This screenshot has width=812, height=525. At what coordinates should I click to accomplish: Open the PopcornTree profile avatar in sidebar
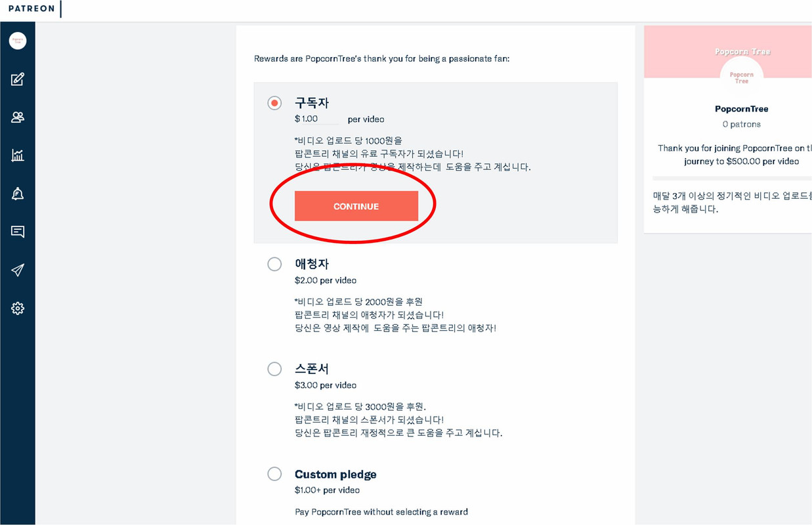[18, 41]
